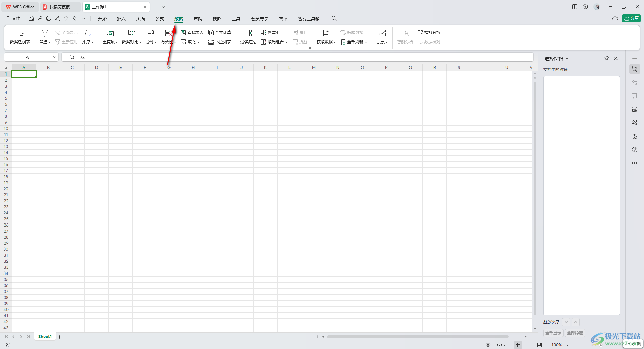644x349 pixels.
Task: Click the vertical scrollbar of the sheet
Action: tap(535, 198)
